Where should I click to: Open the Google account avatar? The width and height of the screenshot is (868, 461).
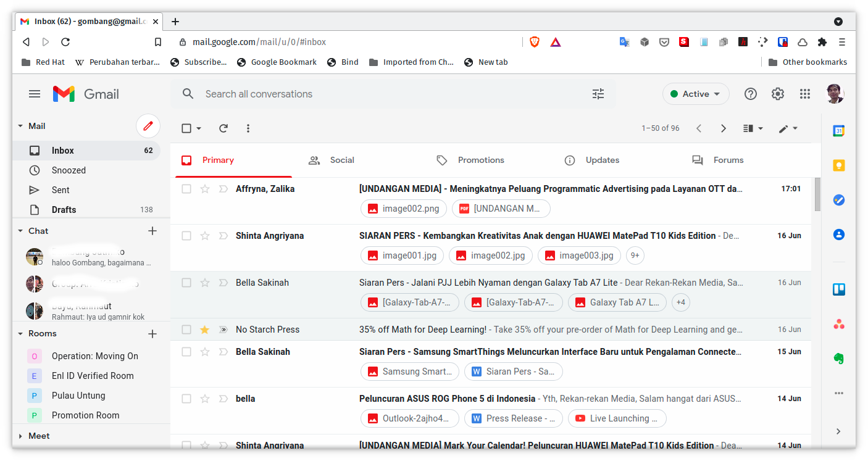835,94
